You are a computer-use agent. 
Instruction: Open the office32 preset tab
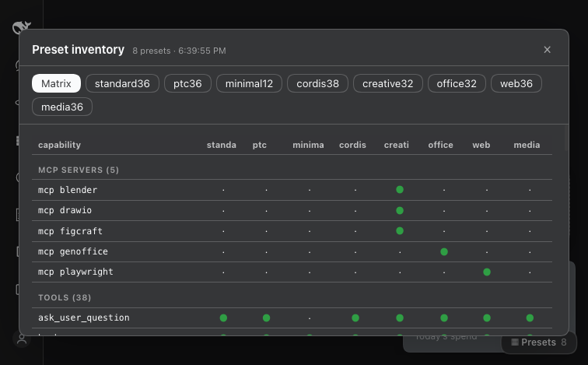click(457, 83)
